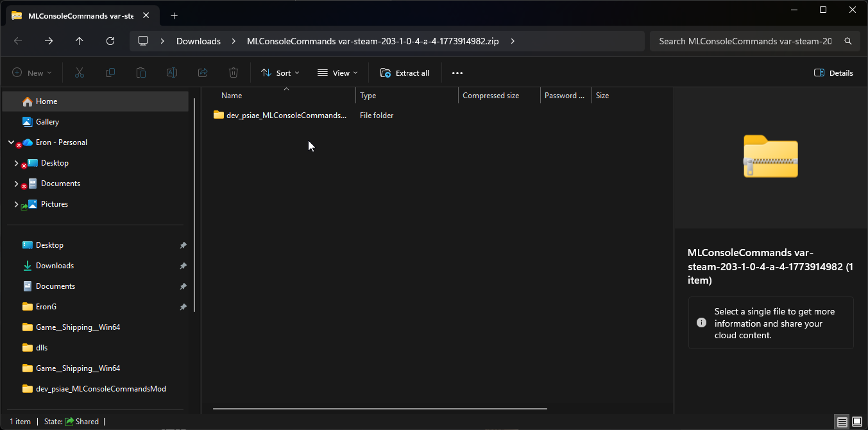This screenshot has width=868, height=430.
Task: Select the dev_psiae_MLConsoleCommands folder in file list
Action: 285,116
